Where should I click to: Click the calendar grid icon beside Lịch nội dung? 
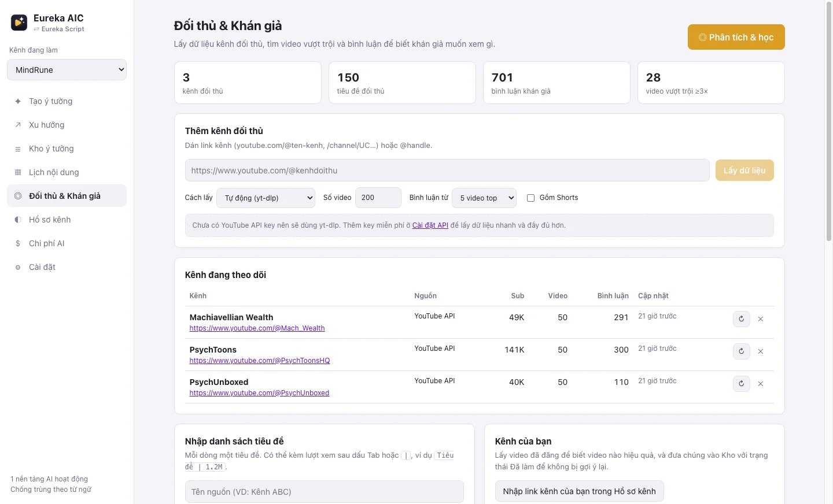pyautogui.click(x=18, y=172)
